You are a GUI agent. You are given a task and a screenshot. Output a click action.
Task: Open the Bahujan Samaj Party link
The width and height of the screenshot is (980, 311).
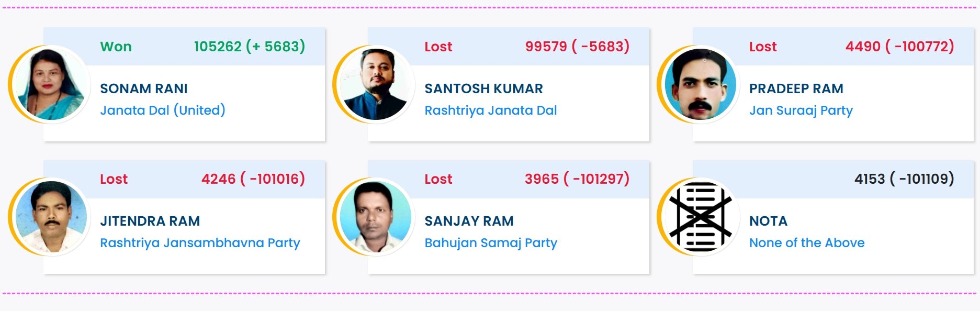coord(490,243)
